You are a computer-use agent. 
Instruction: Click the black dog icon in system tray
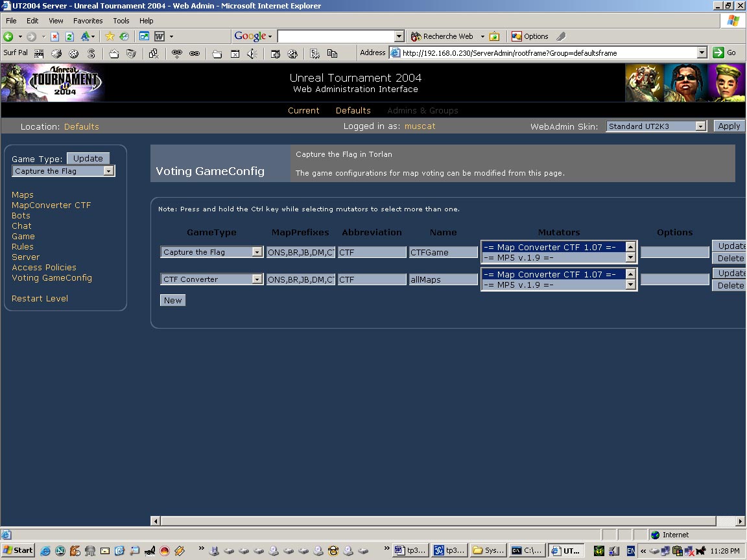[701, 551]
